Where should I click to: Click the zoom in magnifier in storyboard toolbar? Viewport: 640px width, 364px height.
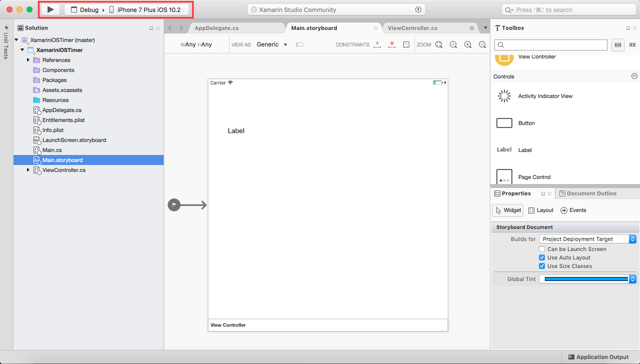click(x=467, y=44)
